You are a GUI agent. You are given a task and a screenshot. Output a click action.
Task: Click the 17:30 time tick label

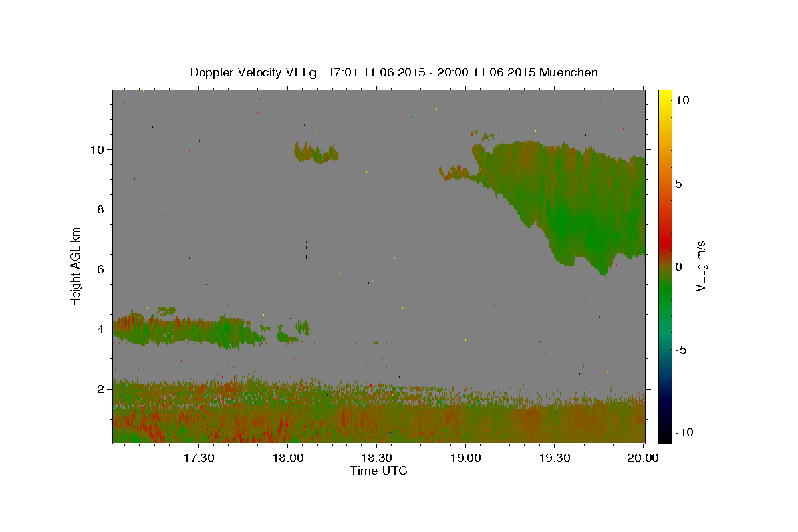198,458
